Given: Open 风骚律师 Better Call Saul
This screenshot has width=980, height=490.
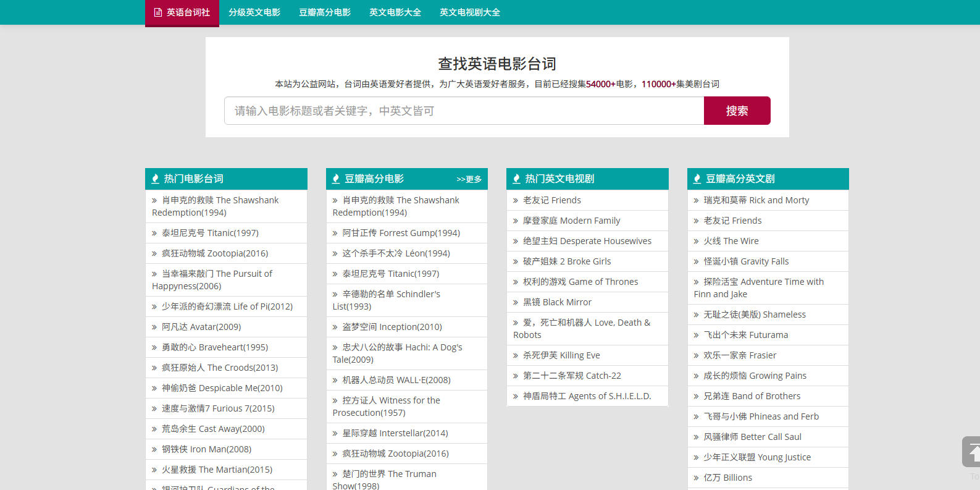Looking at the screenshot, I should (752, 437).
